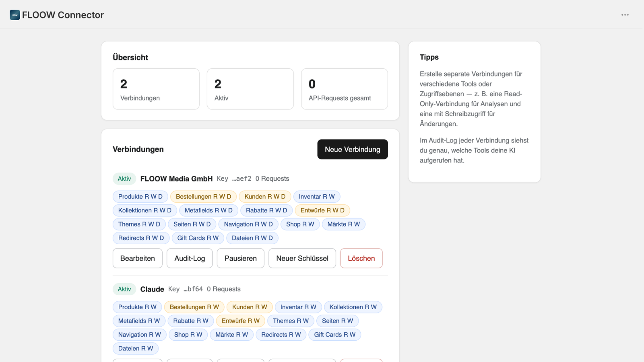Click the Inventar R W tag of FLOOW Media
Image resolution: width=644 pixels, height=362 pixels.
[x=317, y=197]
